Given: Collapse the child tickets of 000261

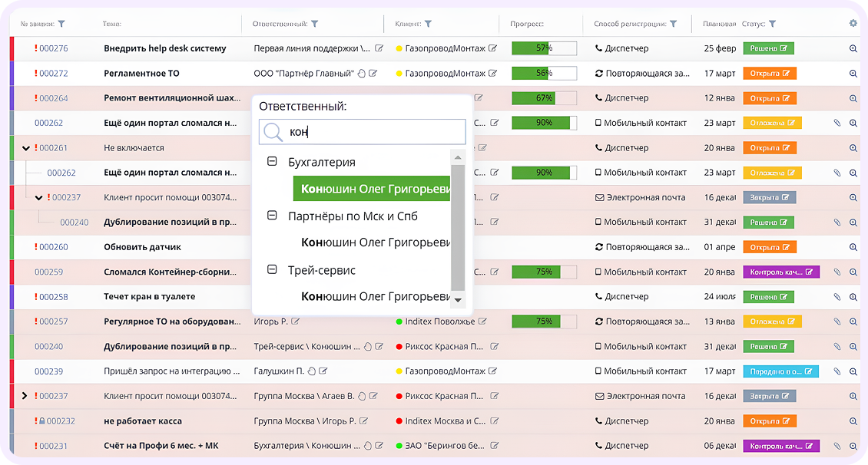Looking at the screenshot, I should click(x=26, y=148).
